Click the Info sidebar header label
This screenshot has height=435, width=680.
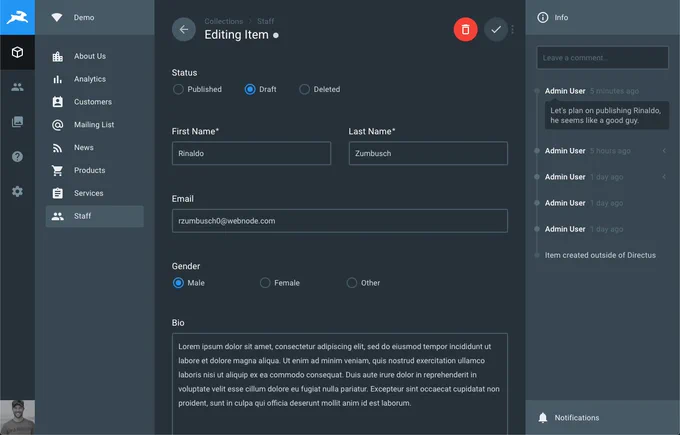[561, 17]
